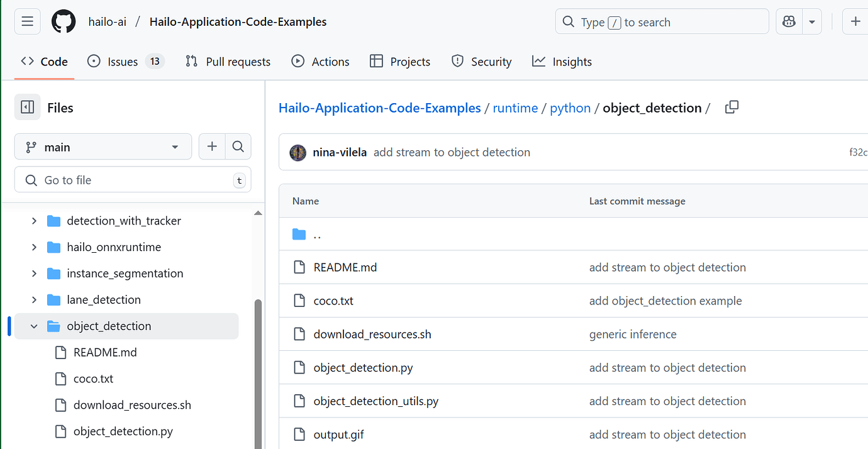Click the file icon beside coco.txt in the tree
Image resolution: width=868 pixels, height=449 pixels.
click(61, 379)
